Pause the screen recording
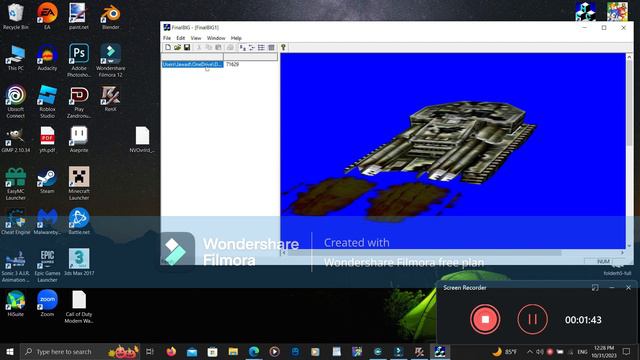This screenshot has height=360, width=640. point(532,319)
